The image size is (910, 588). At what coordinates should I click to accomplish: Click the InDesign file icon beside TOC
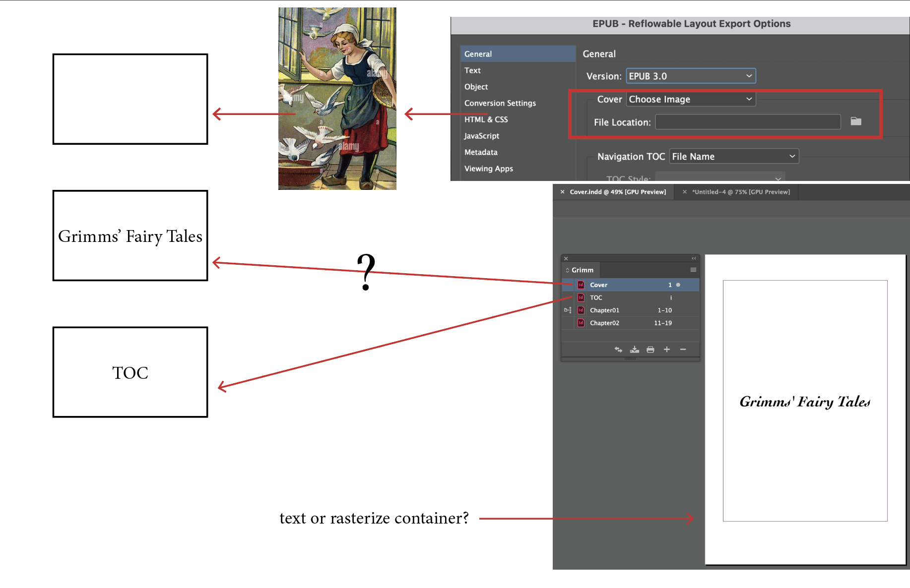581,297
